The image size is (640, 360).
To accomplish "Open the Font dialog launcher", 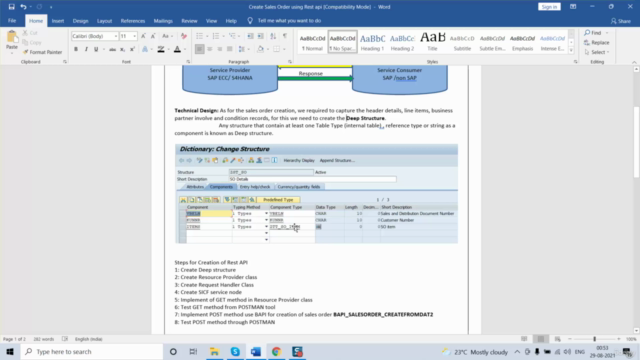I will (188, 62).
